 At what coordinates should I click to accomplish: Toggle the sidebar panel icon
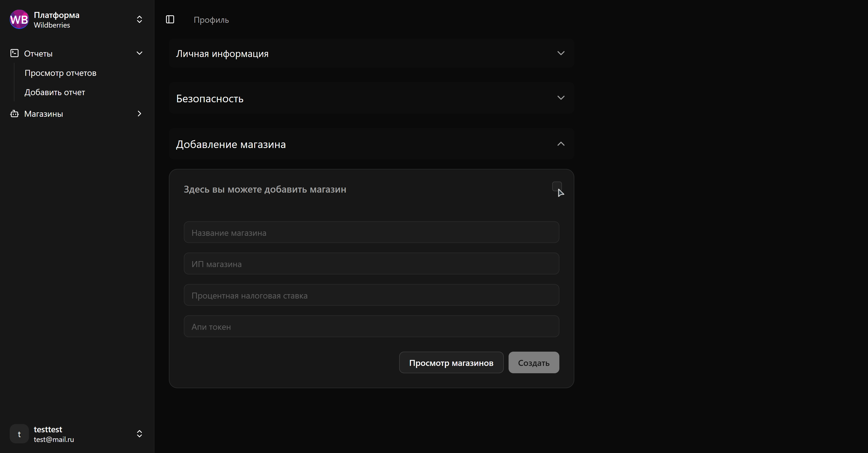pos(170,20)
